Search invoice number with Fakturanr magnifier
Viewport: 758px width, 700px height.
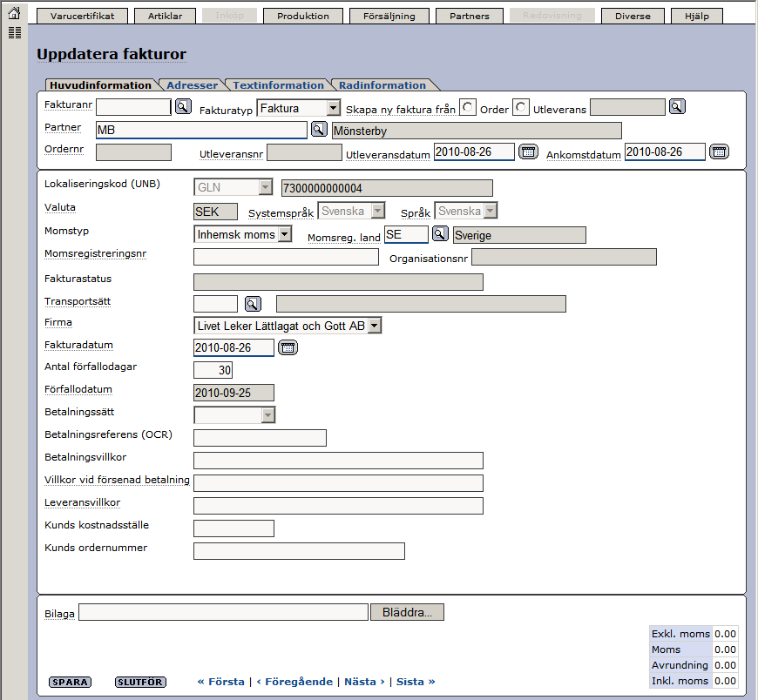coord(183,106)
